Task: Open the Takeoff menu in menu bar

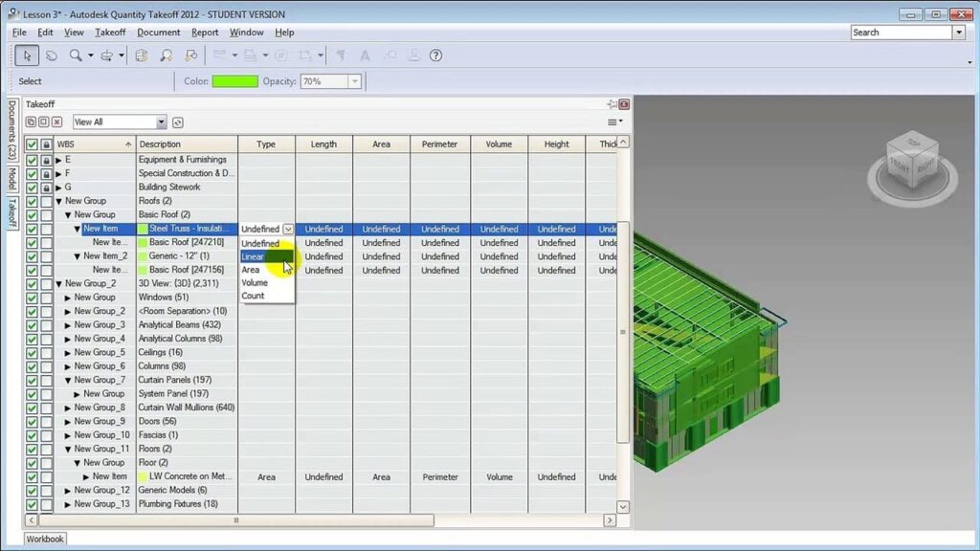Action: pyautogui.click(x=110, y=33)
